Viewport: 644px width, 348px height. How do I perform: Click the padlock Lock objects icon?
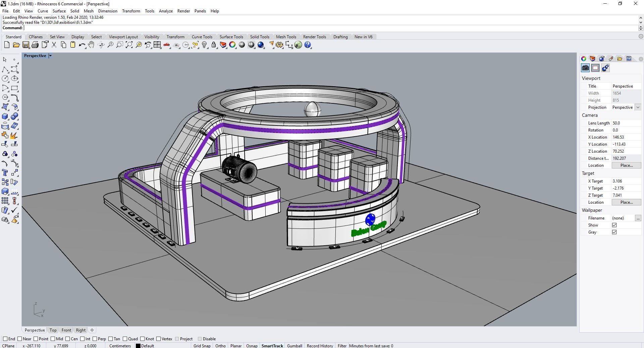pyautogui.click(x=214, y=45)
